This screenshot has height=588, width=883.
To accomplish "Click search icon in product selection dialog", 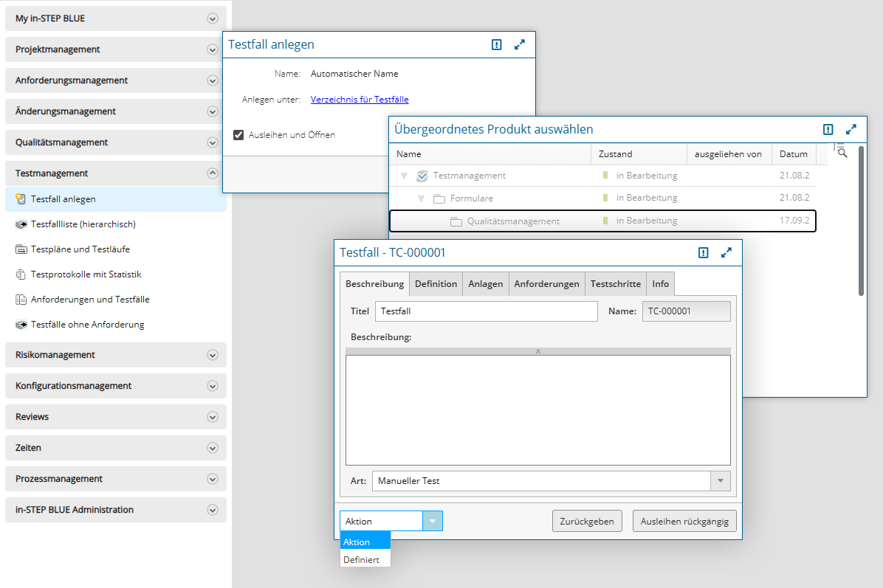I will point(842,152).
